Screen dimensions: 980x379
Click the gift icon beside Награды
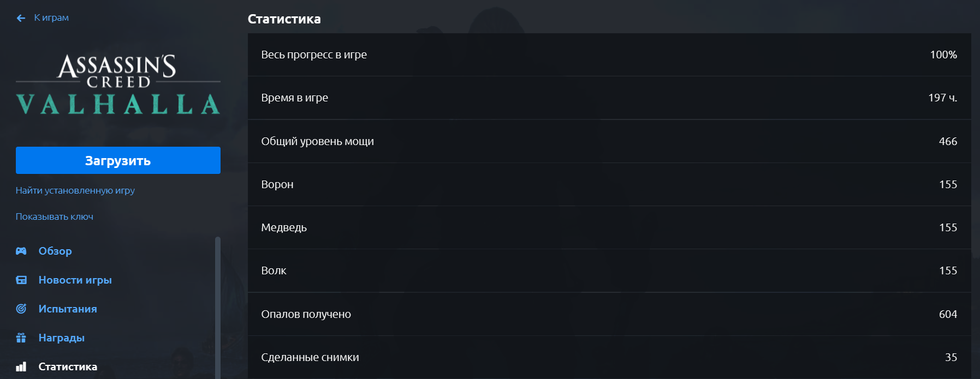point(21,338)
